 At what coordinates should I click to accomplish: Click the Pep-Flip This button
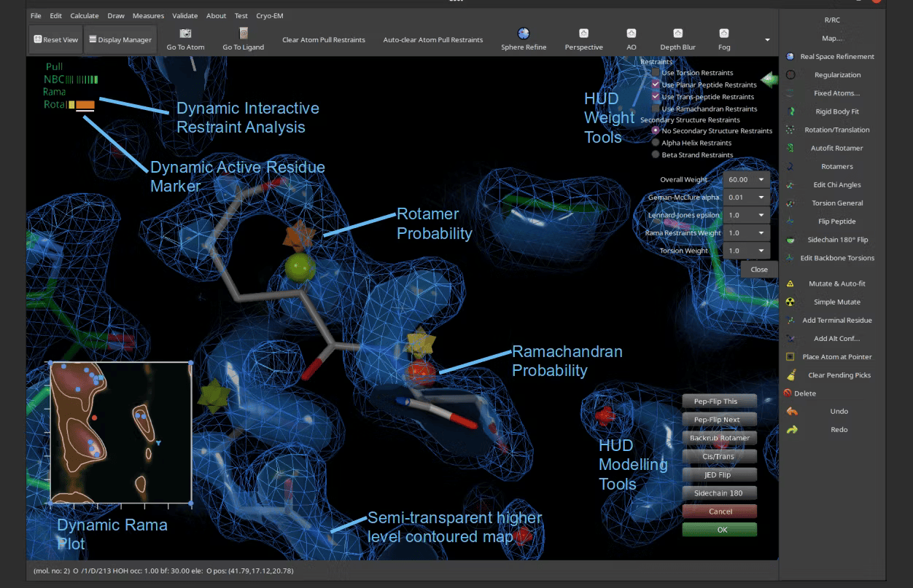click(x=720, y=401)
